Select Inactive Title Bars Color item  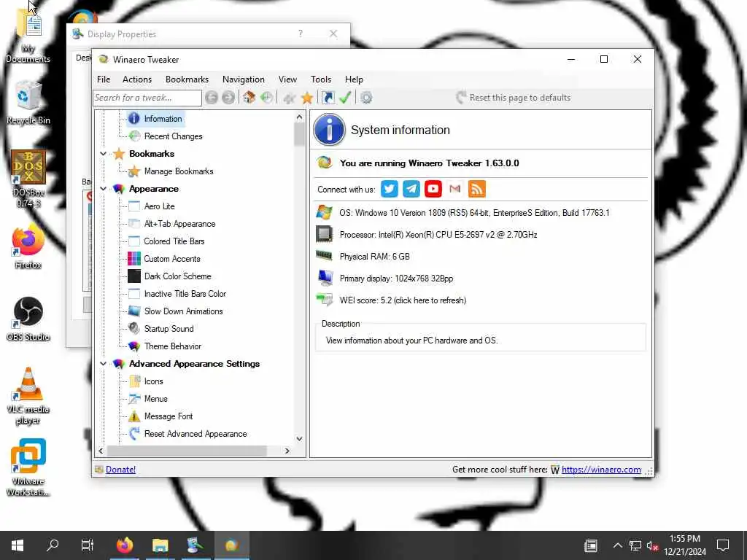pyautogui.click(x=185, y=294)
